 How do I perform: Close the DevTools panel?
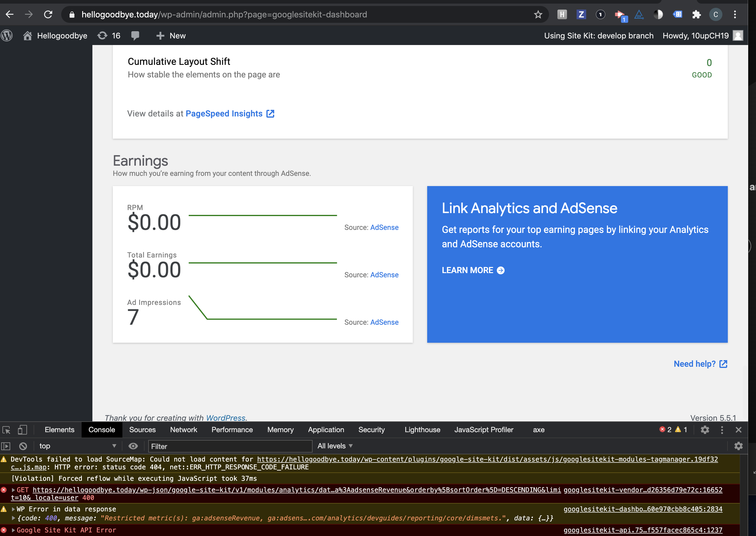(739, 430)
